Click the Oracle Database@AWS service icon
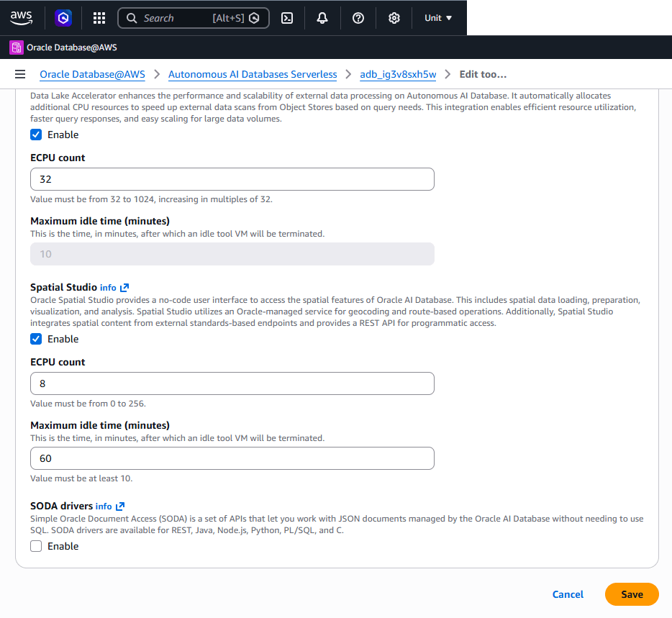The image size is (672, 618). tap(17, 47)
